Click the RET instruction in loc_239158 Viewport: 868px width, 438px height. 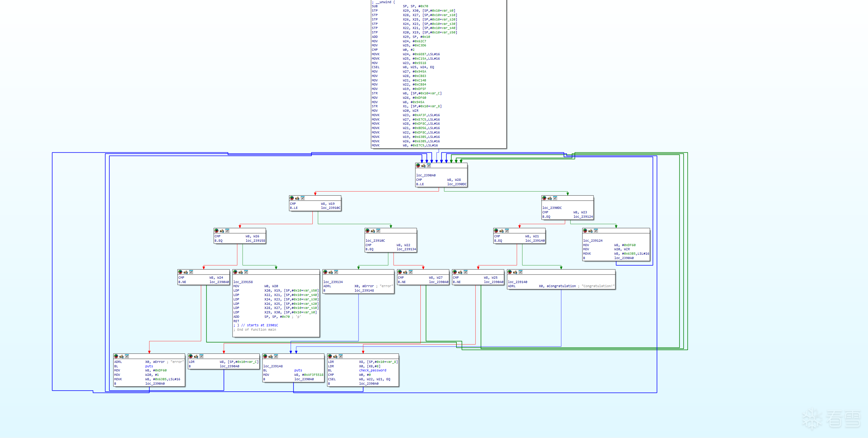(236, 321)
